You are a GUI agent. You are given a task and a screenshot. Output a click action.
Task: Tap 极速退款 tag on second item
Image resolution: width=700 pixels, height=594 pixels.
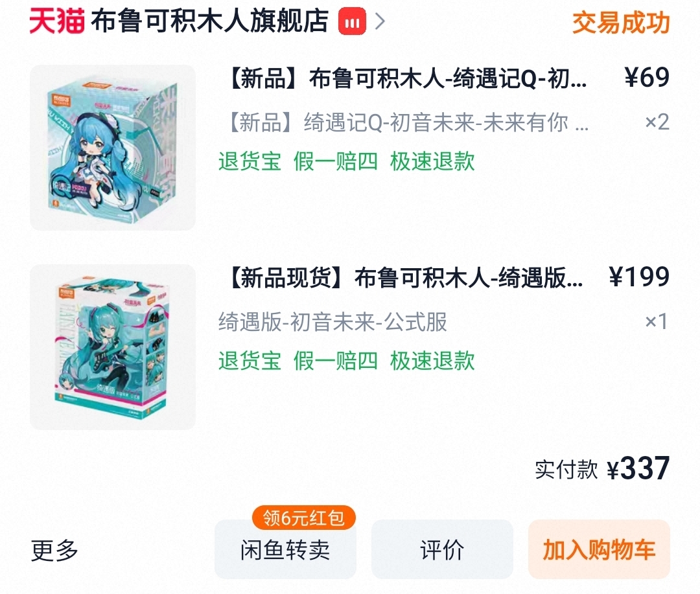click(x=432, y=361)
